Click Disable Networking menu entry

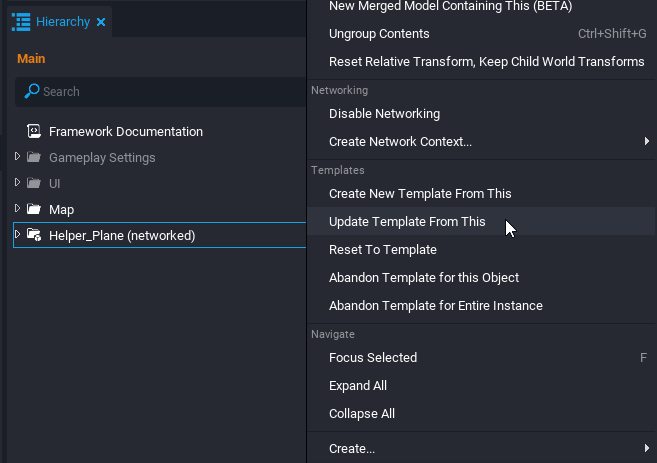point(384,114)
